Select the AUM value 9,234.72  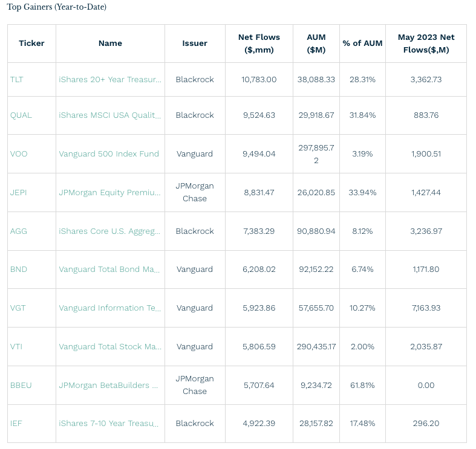click(316, 386)
